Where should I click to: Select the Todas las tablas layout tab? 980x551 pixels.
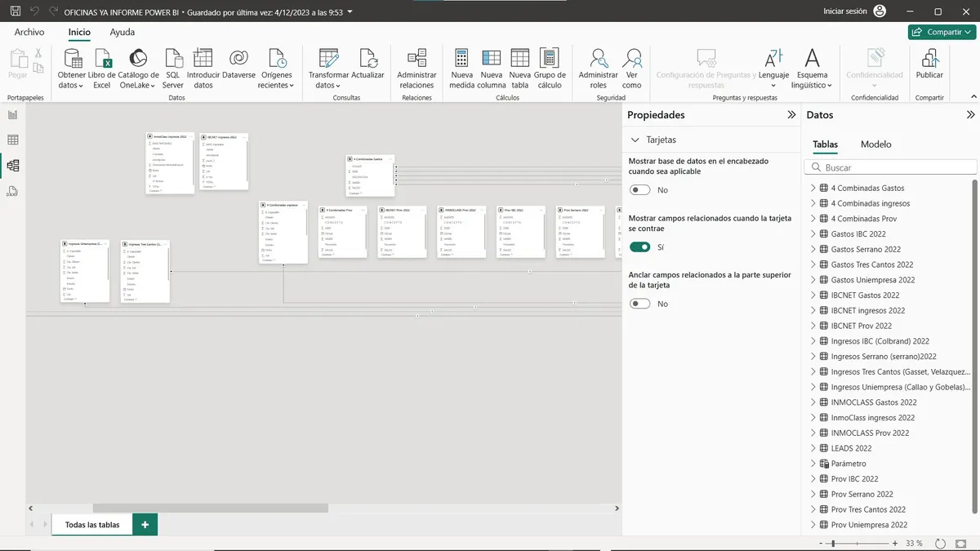coord(92,525)
